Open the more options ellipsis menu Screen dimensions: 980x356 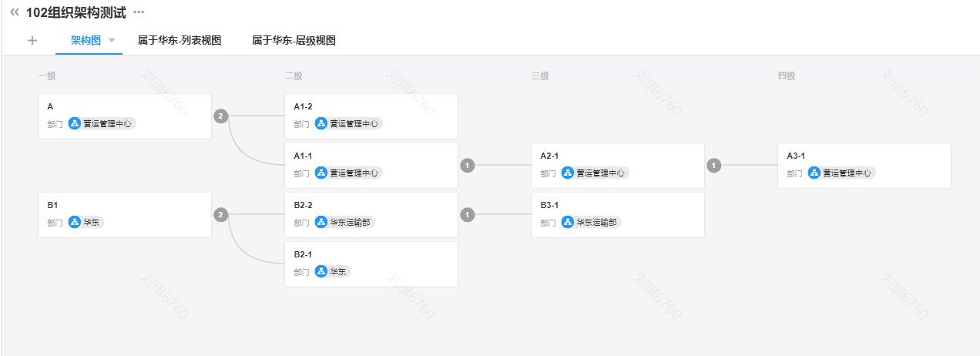coord(139,12)
